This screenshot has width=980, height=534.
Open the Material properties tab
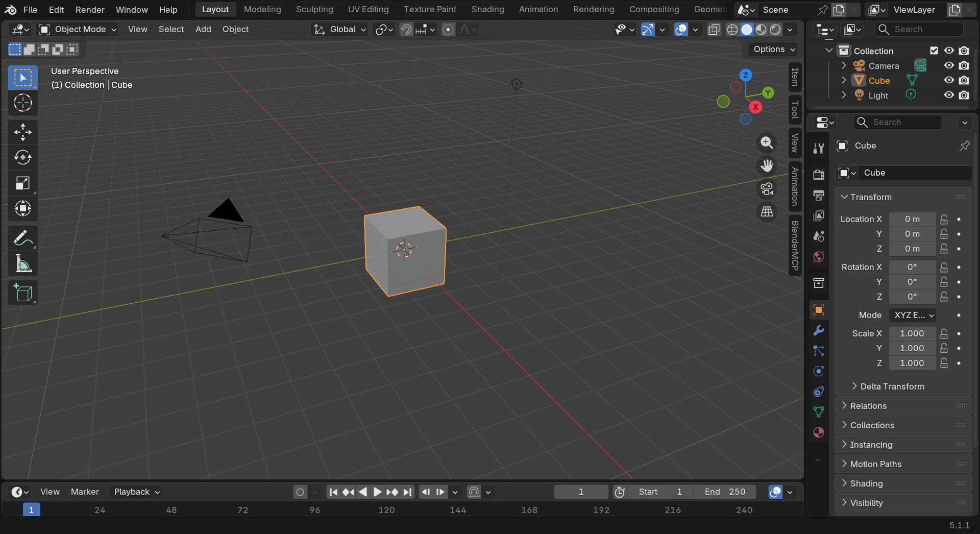point(819,432)
